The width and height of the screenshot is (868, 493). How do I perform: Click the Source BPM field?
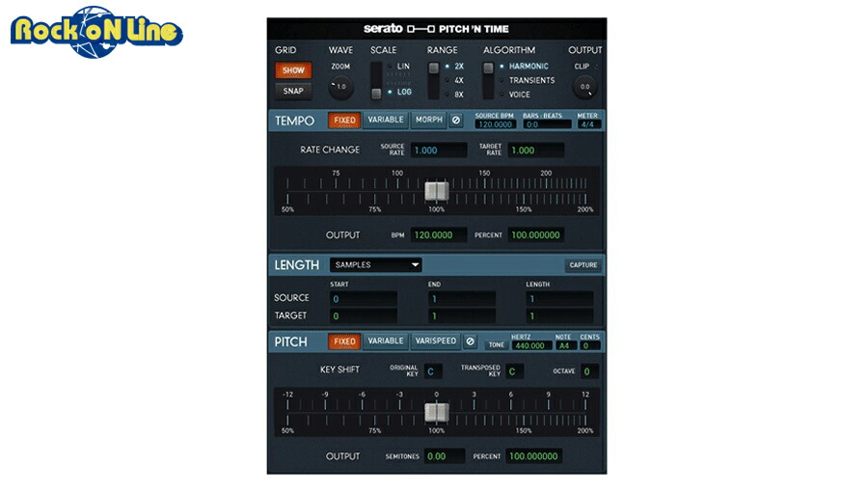(x=496, y=124)
